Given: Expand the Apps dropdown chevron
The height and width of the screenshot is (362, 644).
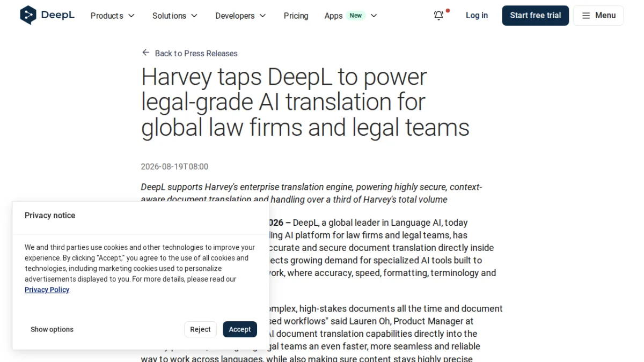Looking at the screenshot, I should (374, 16).
